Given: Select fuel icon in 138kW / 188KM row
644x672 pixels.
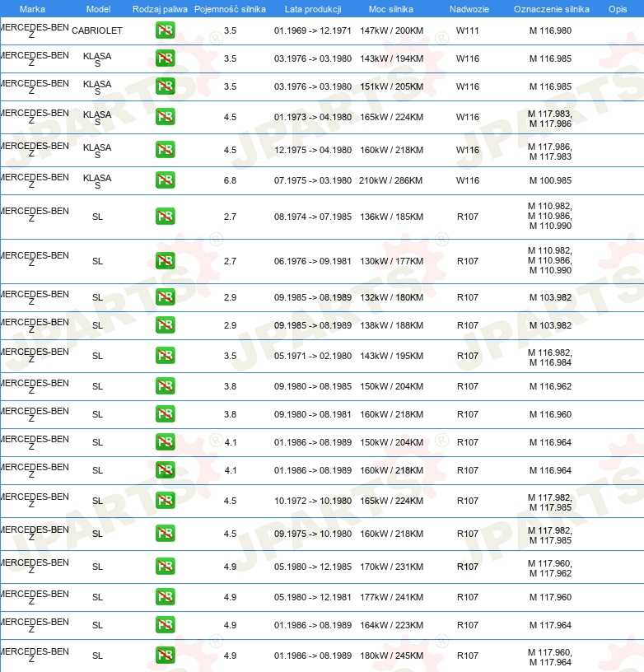Looking at the screenshot, I should pyautogui.click(x=165, y=324).
